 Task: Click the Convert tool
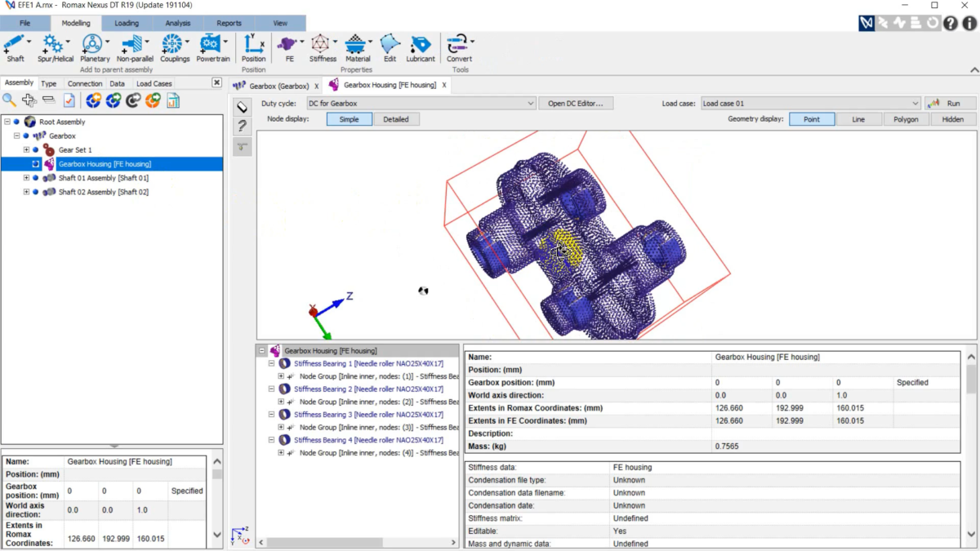tap(459, 47)
